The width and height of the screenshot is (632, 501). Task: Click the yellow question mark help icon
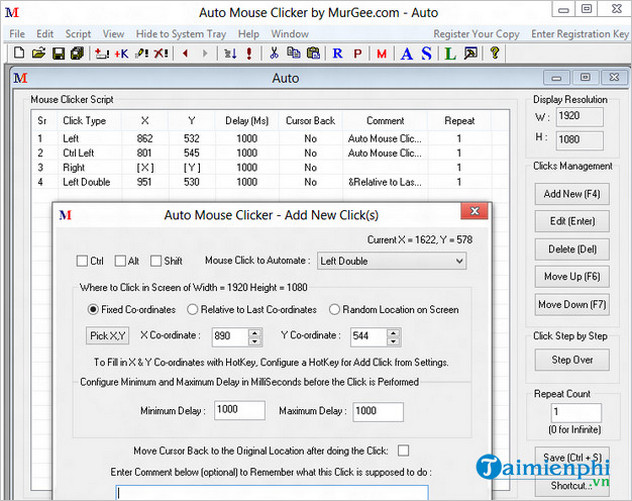[x=495, y=53]
